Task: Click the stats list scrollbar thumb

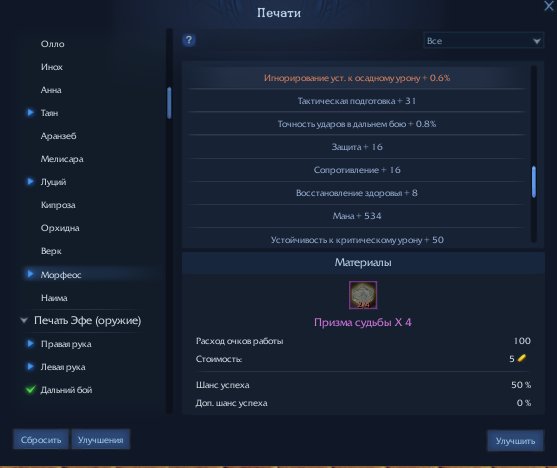Action: (534, 182)
